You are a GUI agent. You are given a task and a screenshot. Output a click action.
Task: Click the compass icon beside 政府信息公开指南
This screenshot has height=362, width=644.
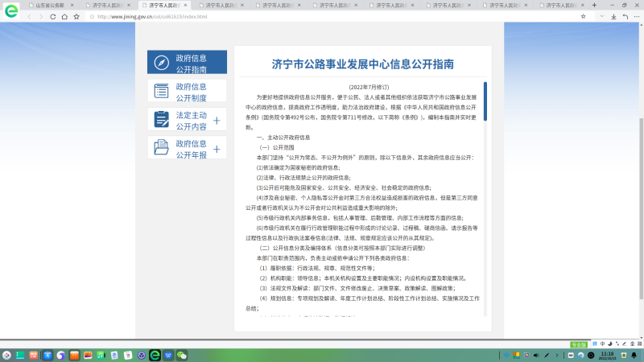pyautogui.click(x=161, y=63)
